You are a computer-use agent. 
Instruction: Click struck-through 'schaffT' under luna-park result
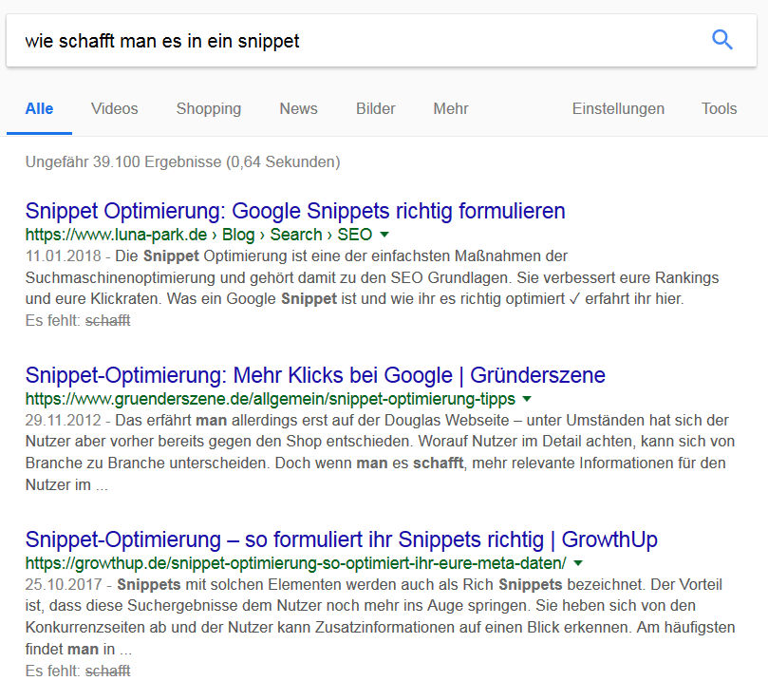coord(108,321)
